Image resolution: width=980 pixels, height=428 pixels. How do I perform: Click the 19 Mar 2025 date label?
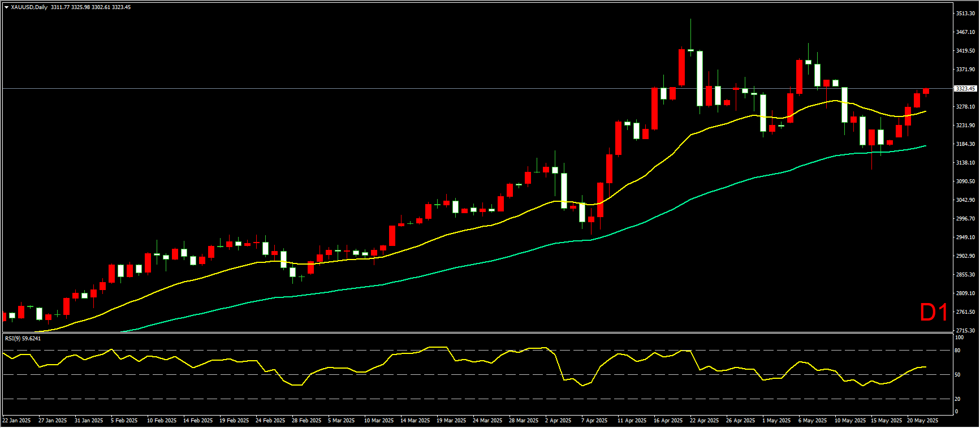click(451, 421)
